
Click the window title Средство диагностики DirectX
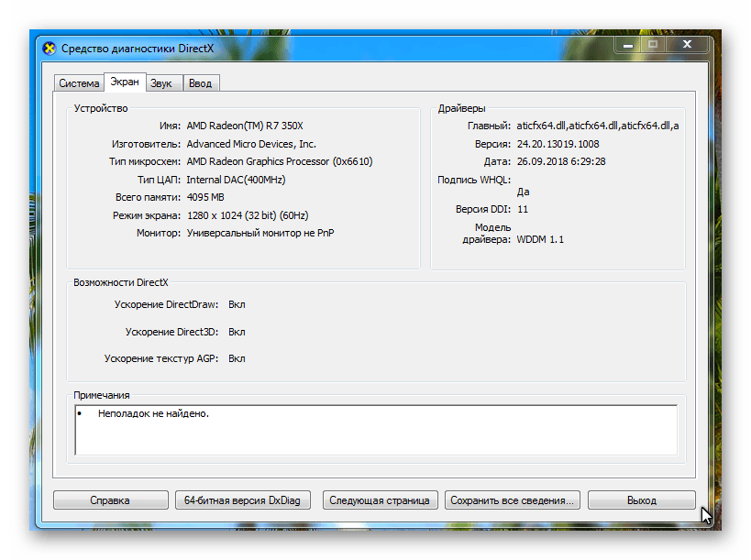tap(133, 49)
